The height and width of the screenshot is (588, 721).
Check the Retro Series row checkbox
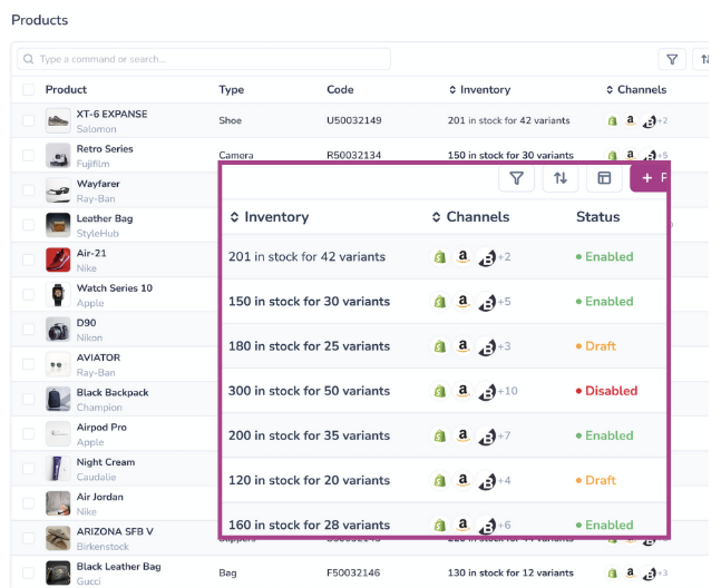[x=28, y=155]
